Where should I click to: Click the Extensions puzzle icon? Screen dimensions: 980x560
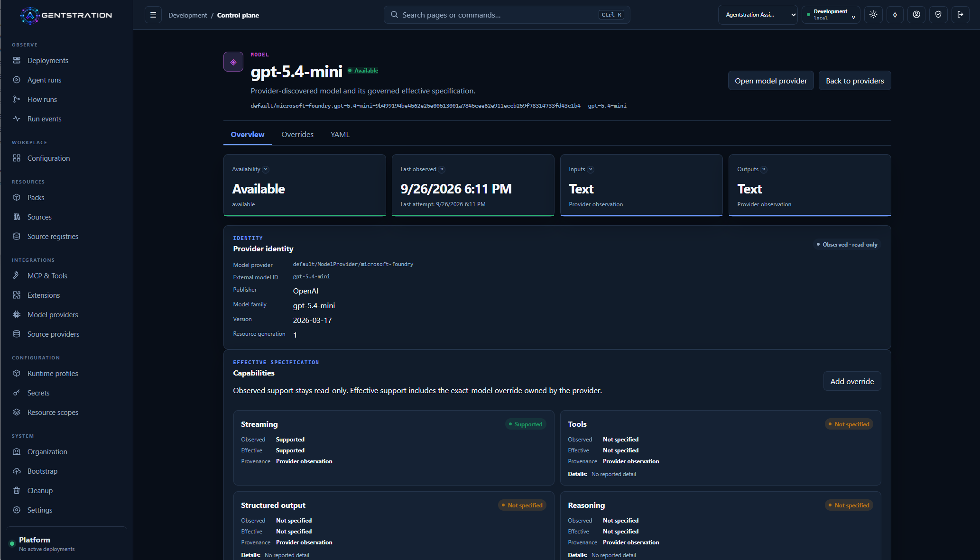pyautogui.click(x=17, y=295)
